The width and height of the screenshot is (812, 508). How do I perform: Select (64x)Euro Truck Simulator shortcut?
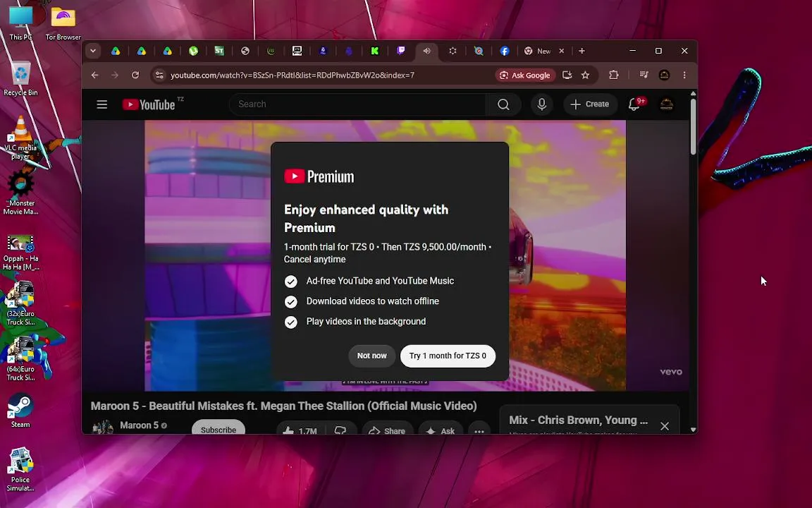click(x=20, y=359)
